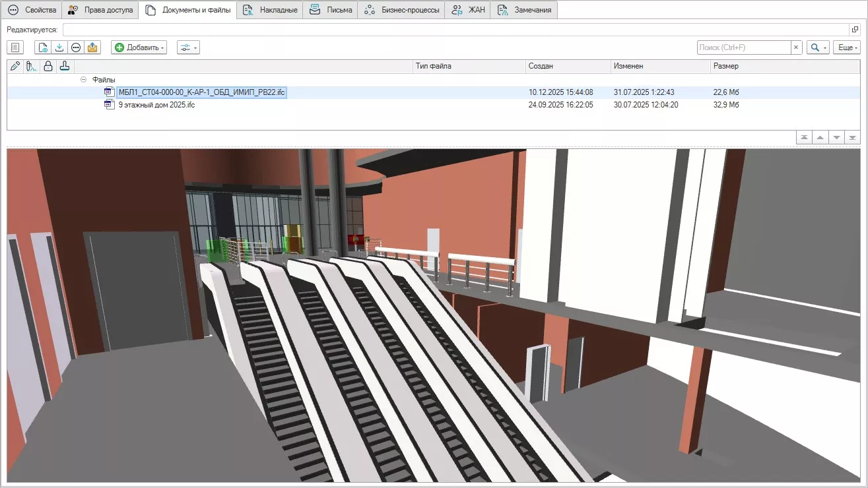Click the pencil column header icon
868x488 pixels.
(x=15, y=66)
